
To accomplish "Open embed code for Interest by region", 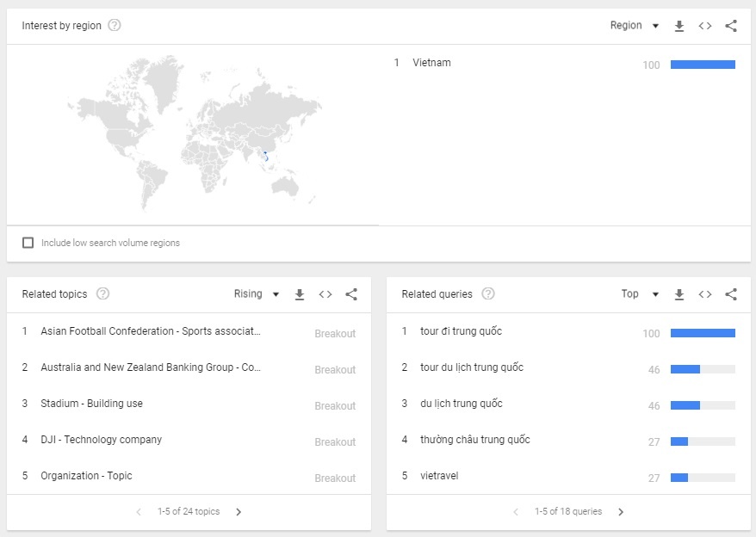I will (704, 26).
